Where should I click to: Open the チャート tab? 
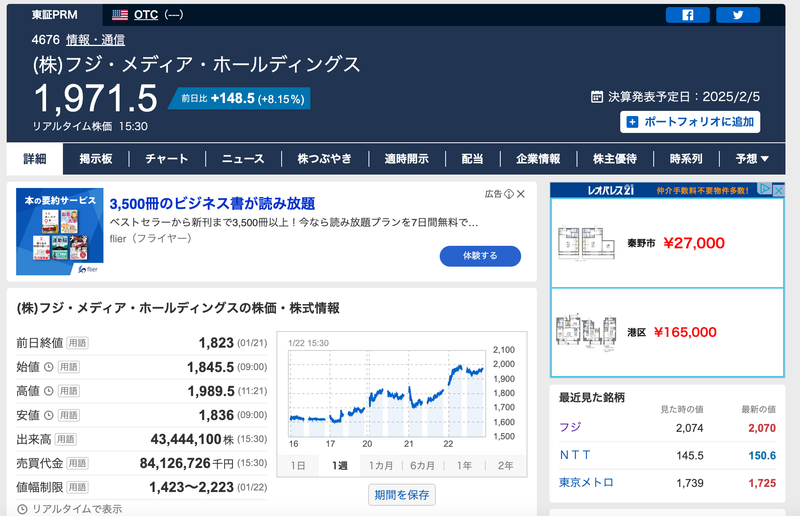tap(167, 159)
